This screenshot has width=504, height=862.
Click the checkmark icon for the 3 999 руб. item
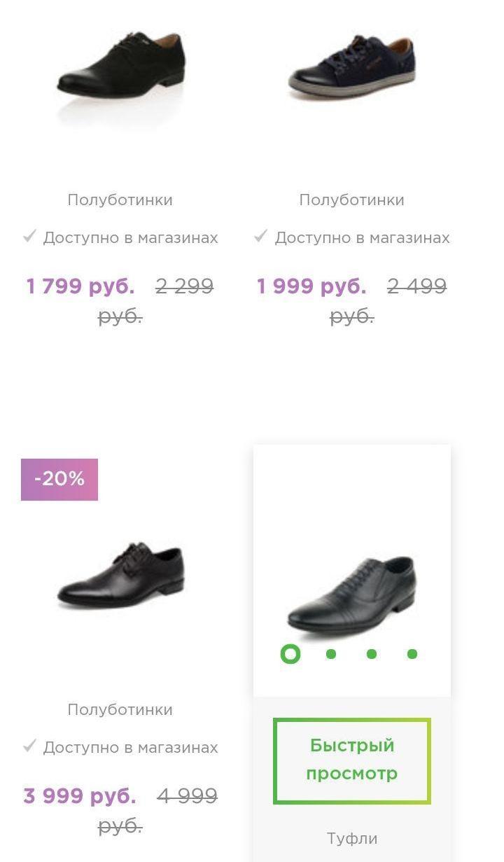coord(29,746)
